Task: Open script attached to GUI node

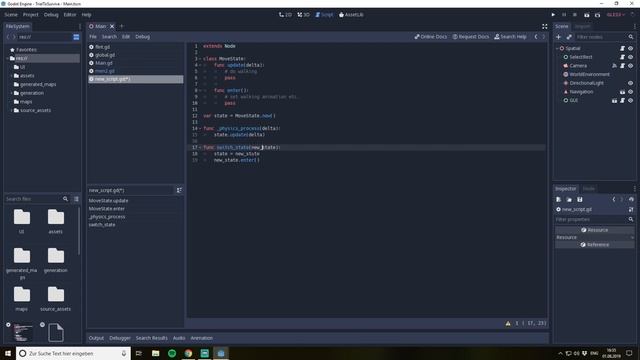Action: coord(622,100)
